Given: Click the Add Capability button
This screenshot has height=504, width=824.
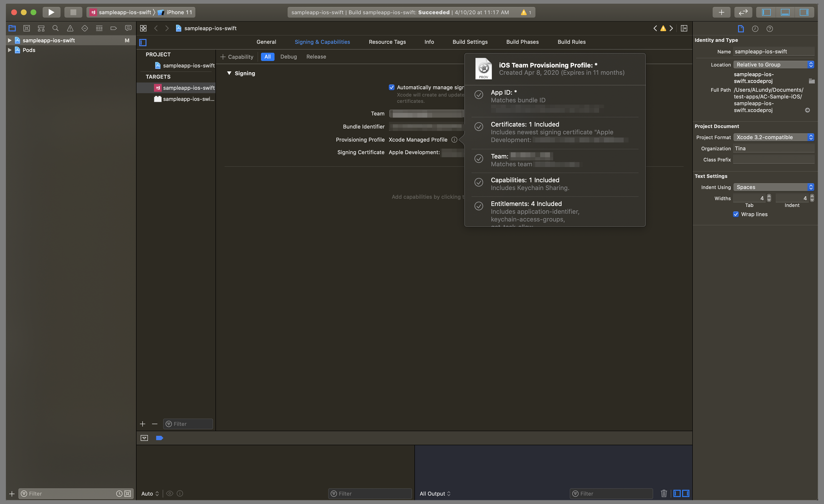Looking at the screenshot, I should (x=235, y=56).
